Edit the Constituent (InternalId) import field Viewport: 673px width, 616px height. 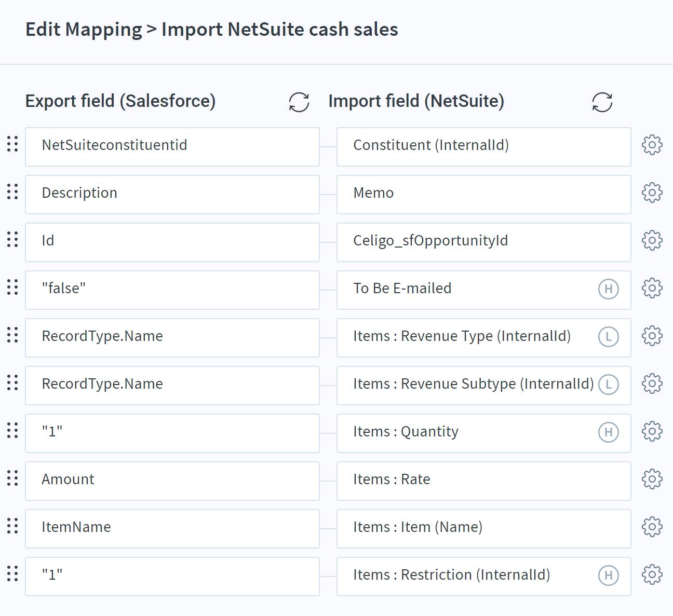(x=484, y=147)
